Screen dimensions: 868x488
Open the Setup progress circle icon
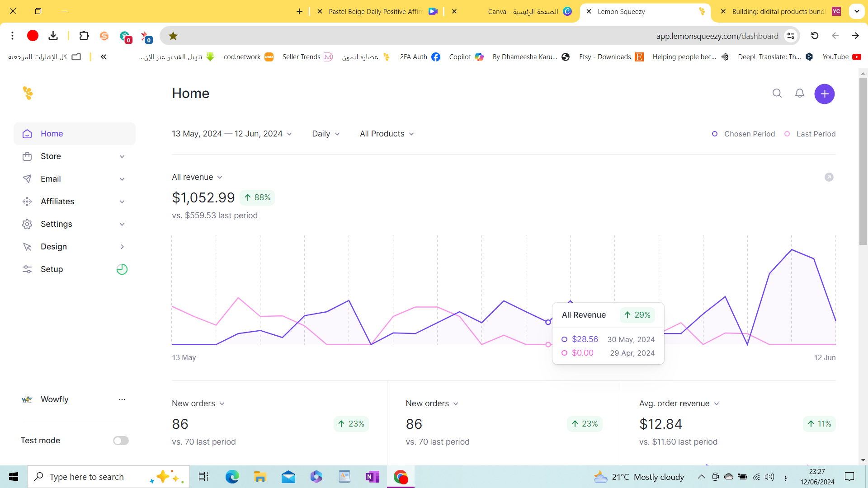122,269
